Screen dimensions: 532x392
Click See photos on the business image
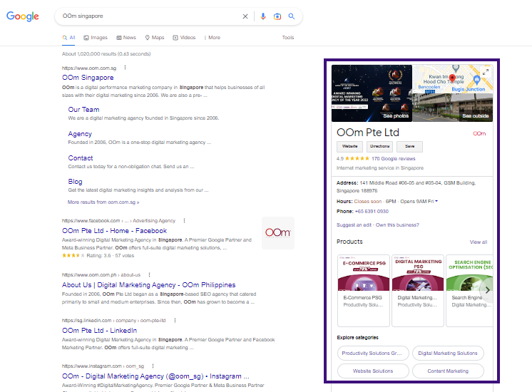[396, 116]
